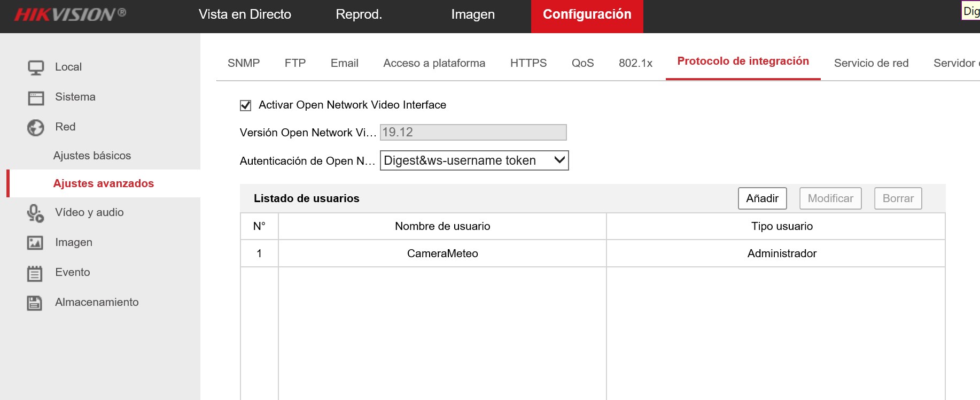Click the Evento calendar icon
Screen dimensions: 980x400
[35, 273]
